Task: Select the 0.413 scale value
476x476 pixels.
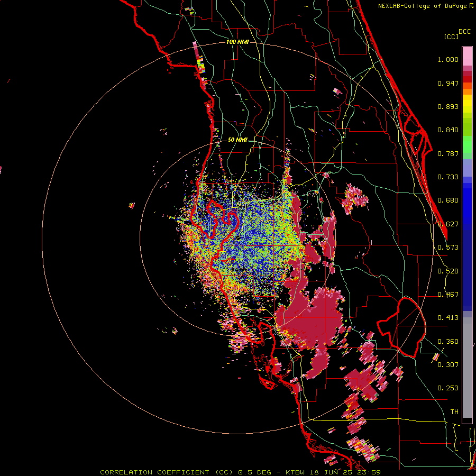Action: click(448, 318)
